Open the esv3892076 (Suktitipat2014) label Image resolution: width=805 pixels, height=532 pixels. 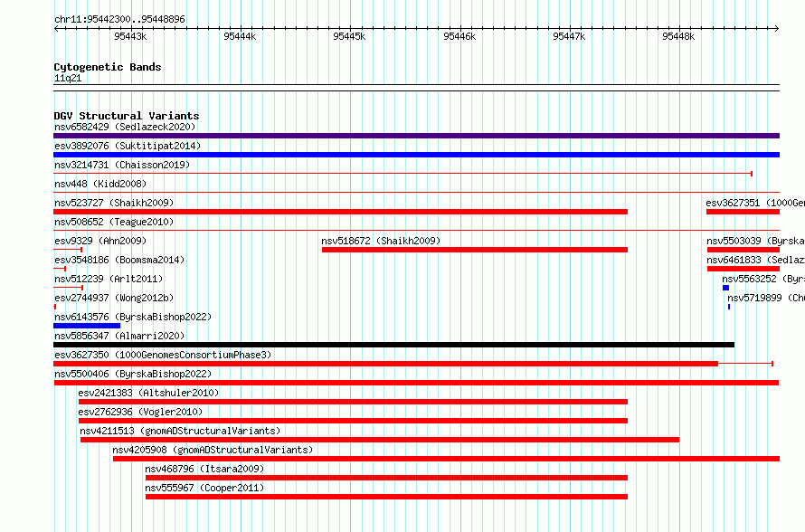128,146
